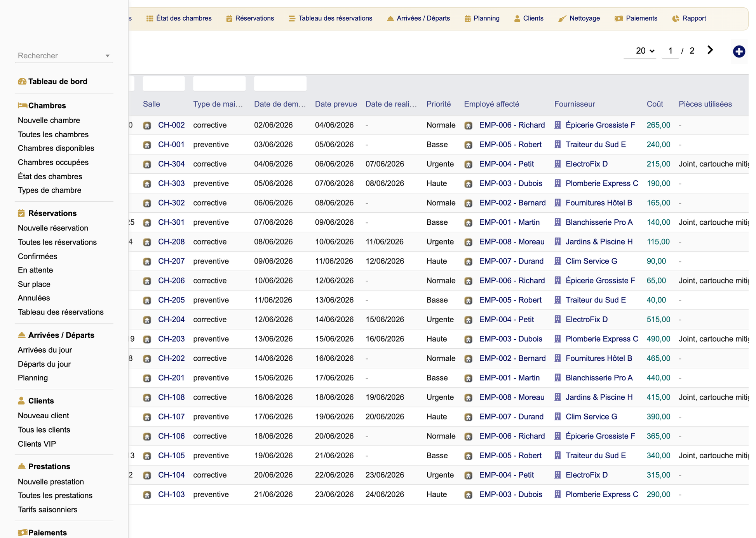This screenshot has width=756, height=538.
Task: Click employee icon next to EMP-004 - Petit, CH-204 row
Action: click(x=468, y=320)
